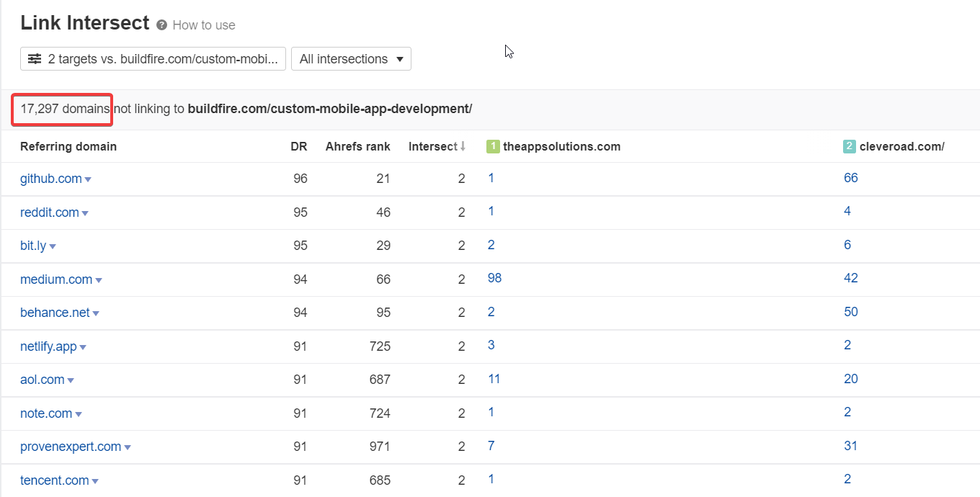
Task: Expand the reddit.com domain dropdown arrow
Action: (85, 213)
